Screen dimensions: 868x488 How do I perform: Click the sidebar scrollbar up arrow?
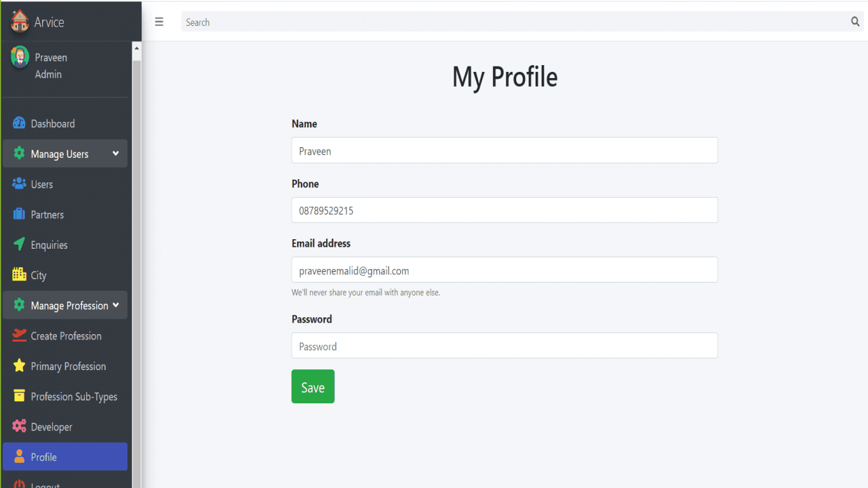point(136,48)
